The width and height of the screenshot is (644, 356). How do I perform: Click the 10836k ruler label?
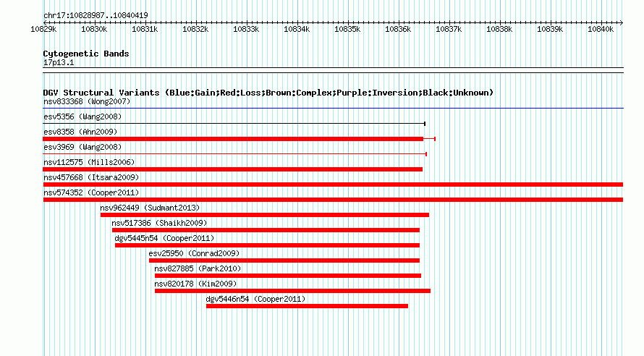click(398, 29)
